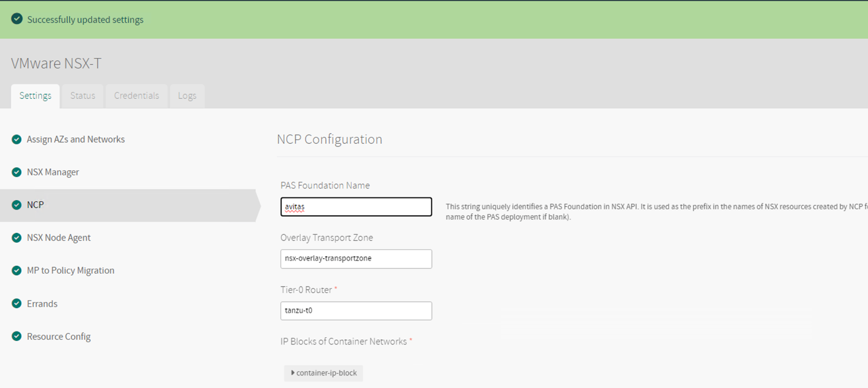
Task: Click the 'Overlay Transport Zone' label
Action: coord(327,238)
